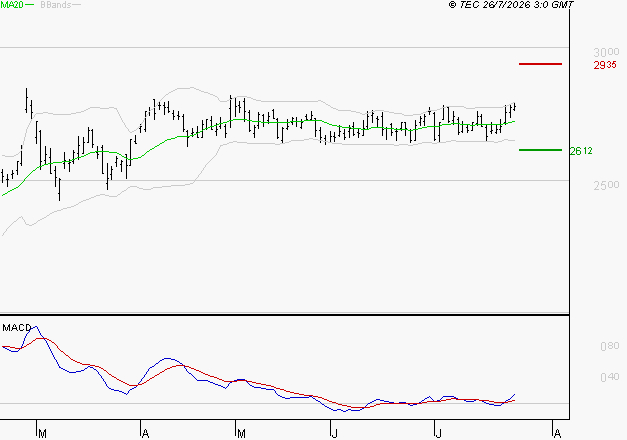
Task: Click the second J month marker
Action: [x=438, y=434]
